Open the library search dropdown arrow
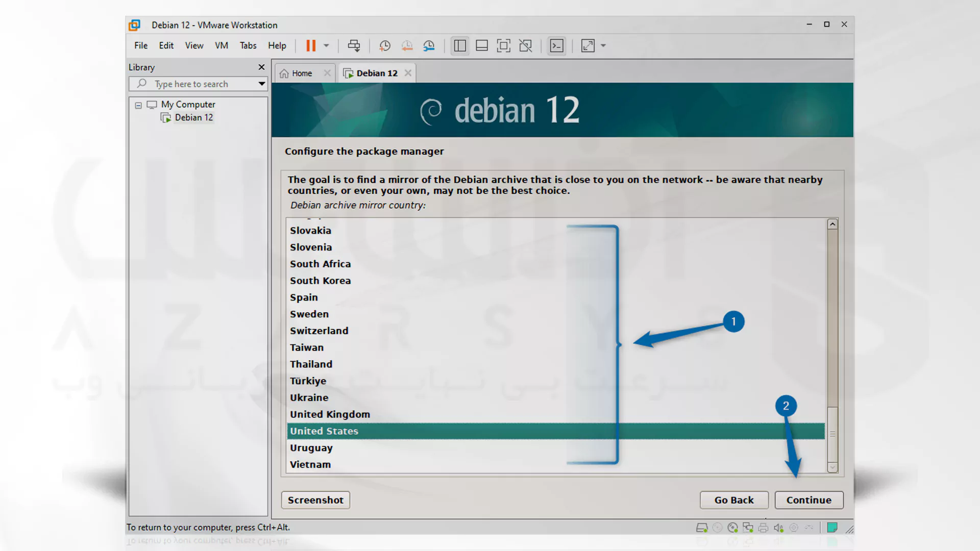980x551 pixels. tap(261, 84)
